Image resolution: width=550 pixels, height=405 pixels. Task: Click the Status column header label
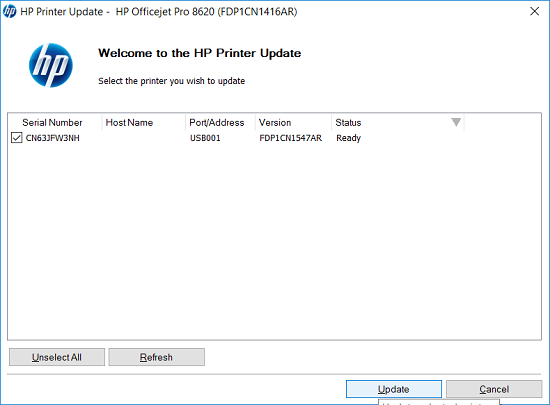[348, 122]
